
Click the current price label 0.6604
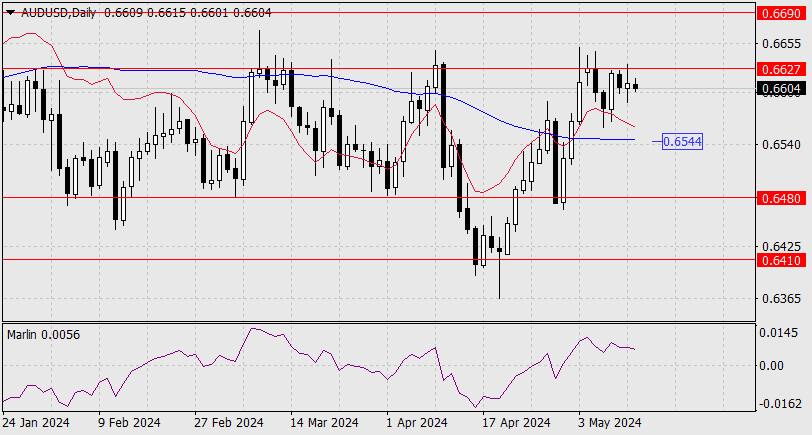(x=781, y=89)
